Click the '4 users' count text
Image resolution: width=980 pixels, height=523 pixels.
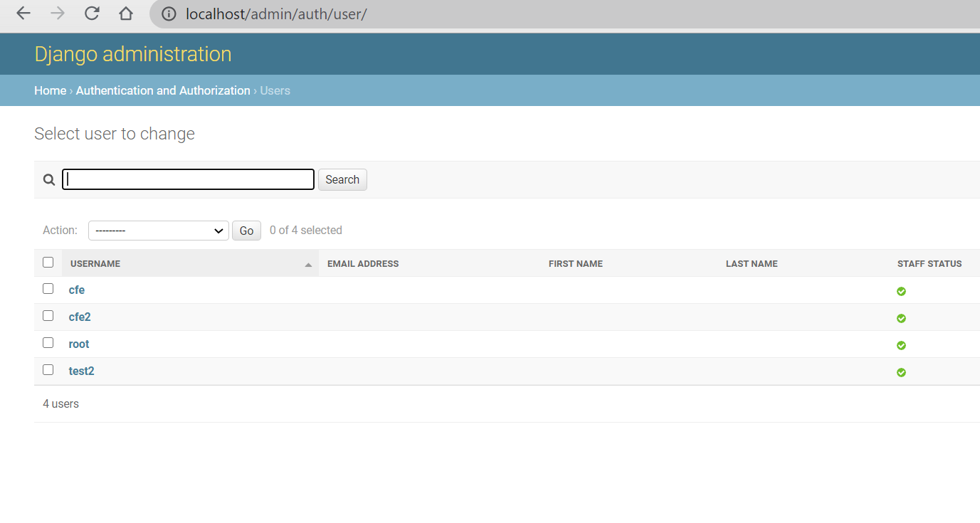tap(60, 404)
